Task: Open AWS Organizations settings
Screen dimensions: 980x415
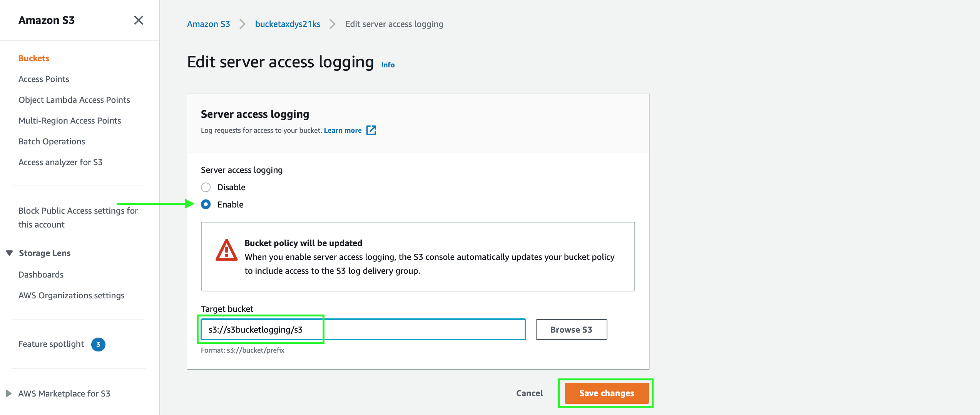Action: (x=71, y=295)
